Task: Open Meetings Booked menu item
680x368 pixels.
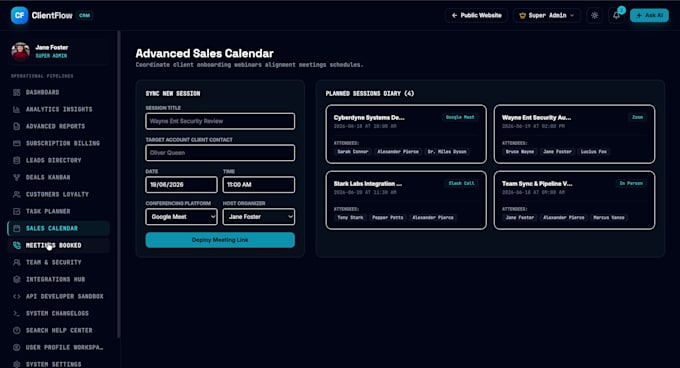Action: (58, 245)
